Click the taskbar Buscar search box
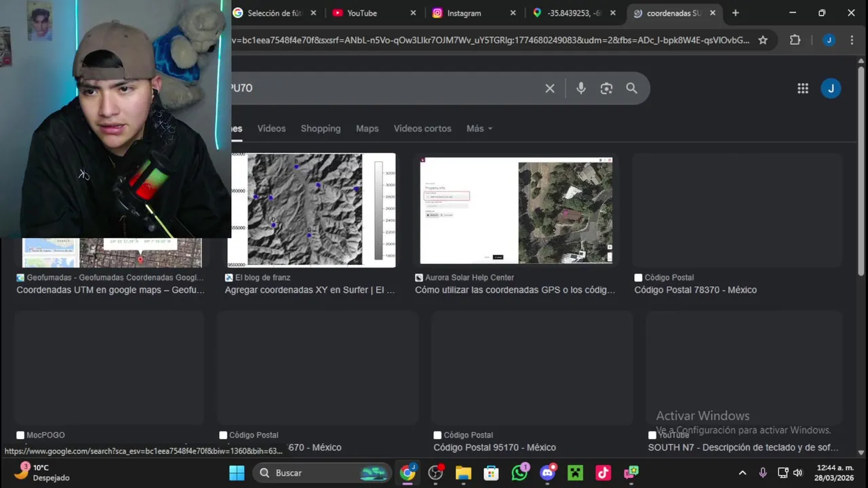Image resolution: width=868 pixels, height=488 pixels. click(x=323, y=472)
